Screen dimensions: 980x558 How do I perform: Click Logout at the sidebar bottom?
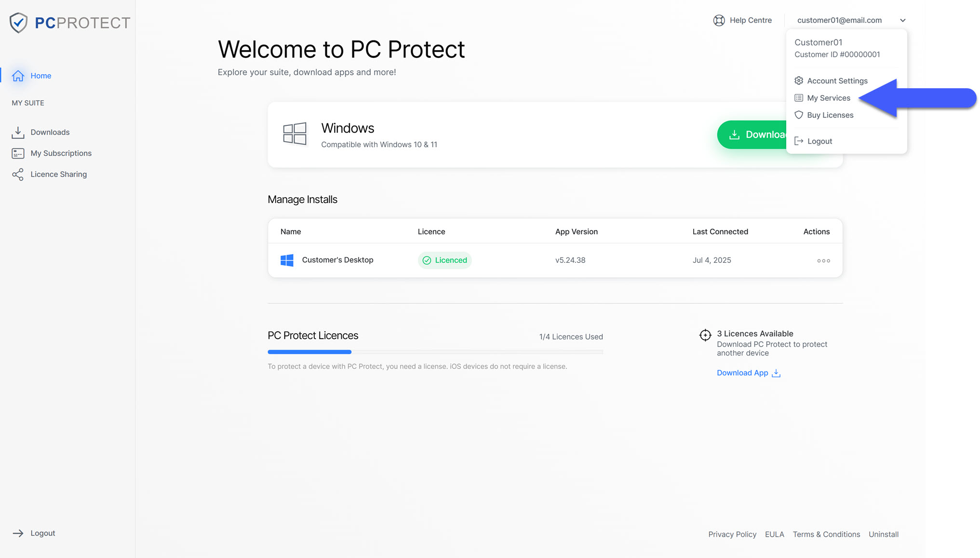pyautogui.click(x=34, y=533)
